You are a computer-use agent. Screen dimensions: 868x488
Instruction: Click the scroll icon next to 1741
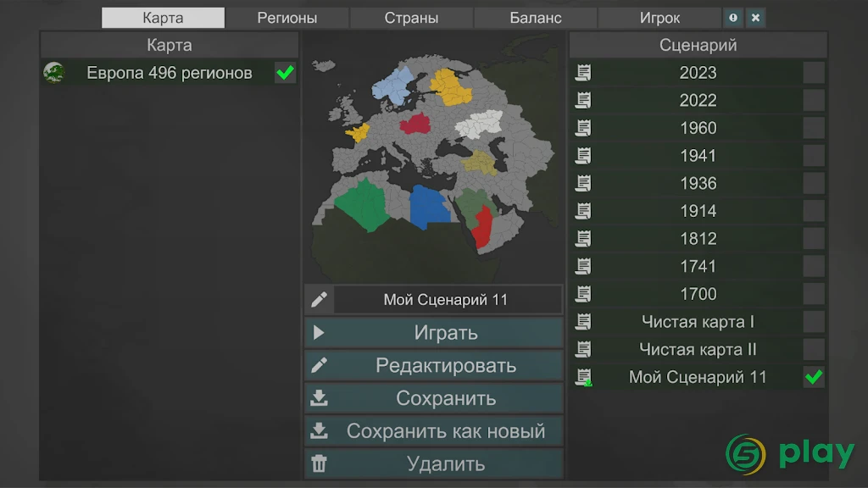[x=583, y=266]
